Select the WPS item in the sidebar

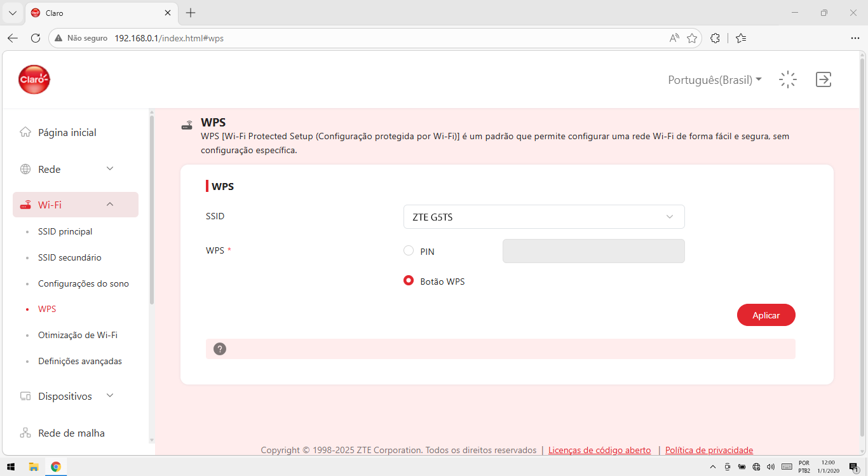point(47,309)
